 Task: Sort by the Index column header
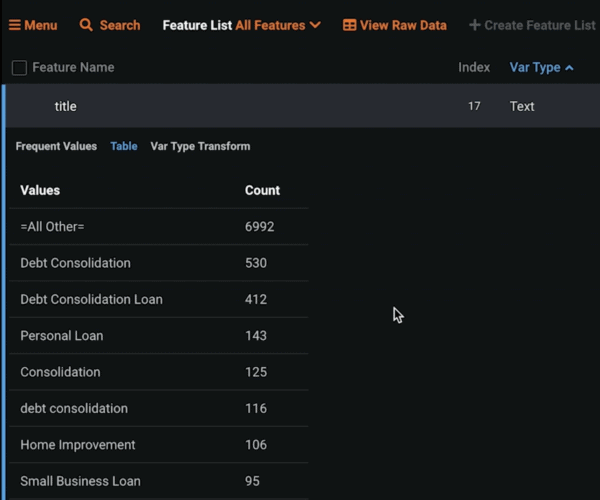click(x=474, y=67)
